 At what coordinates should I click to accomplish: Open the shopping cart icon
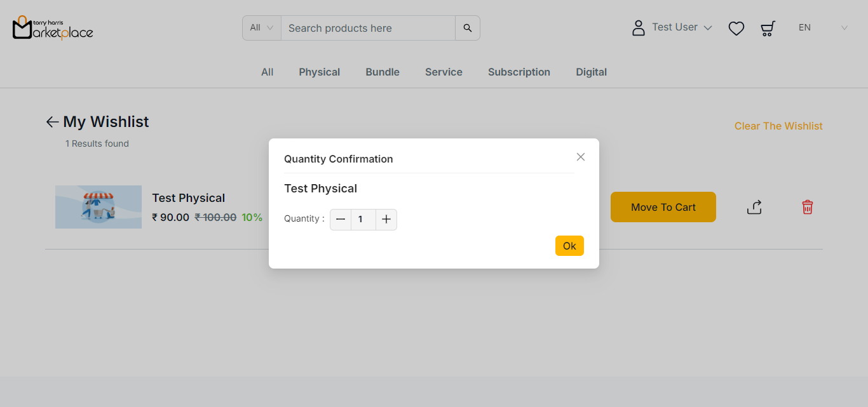coord(768,29)
